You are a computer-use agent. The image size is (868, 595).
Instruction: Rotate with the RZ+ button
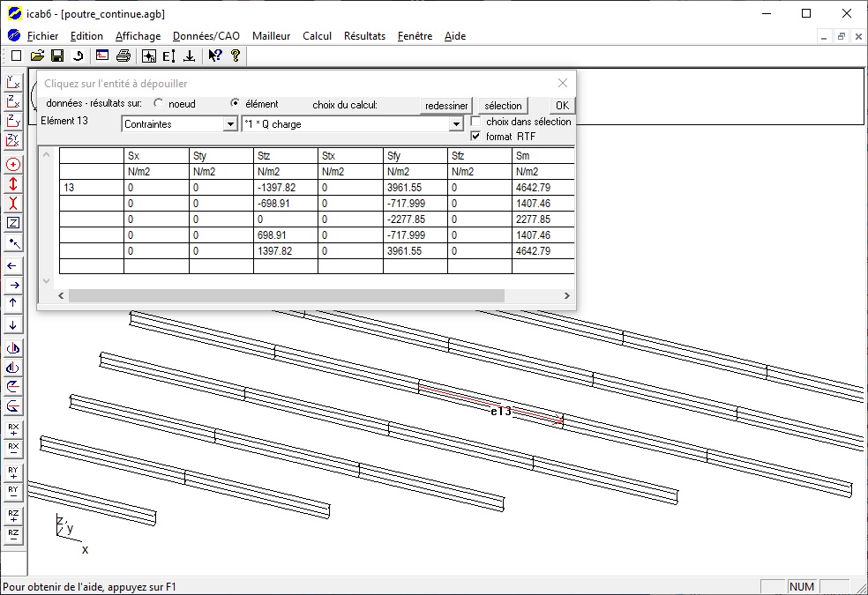[13, 516]
